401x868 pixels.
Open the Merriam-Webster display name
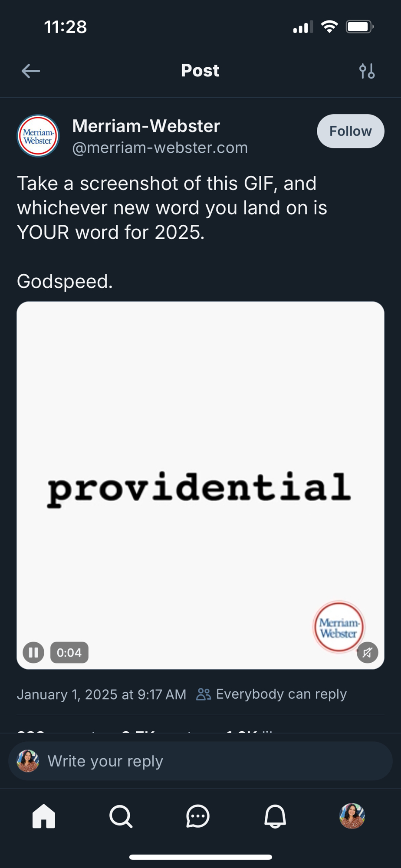(x=146, y=126)
